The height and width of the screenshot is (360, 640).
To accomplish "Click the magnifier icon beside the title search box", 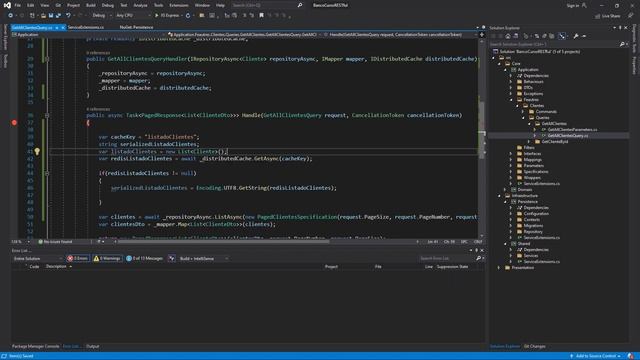I will [300, 5].
